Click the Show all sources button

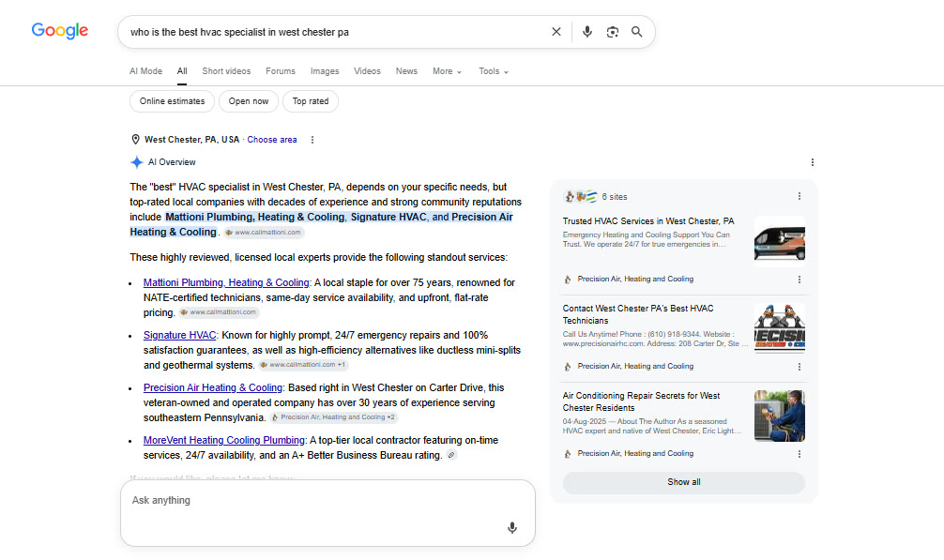[x=683, y=482]
